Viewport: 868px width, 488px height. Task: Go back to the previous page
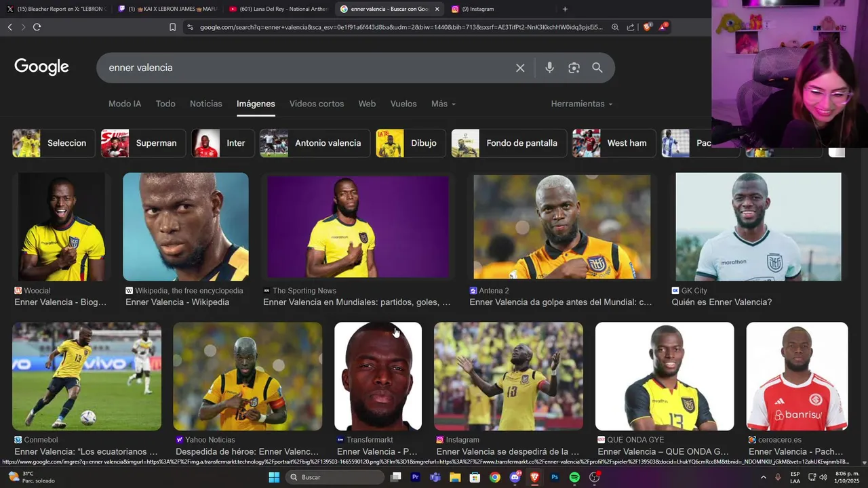coord(9,27)
